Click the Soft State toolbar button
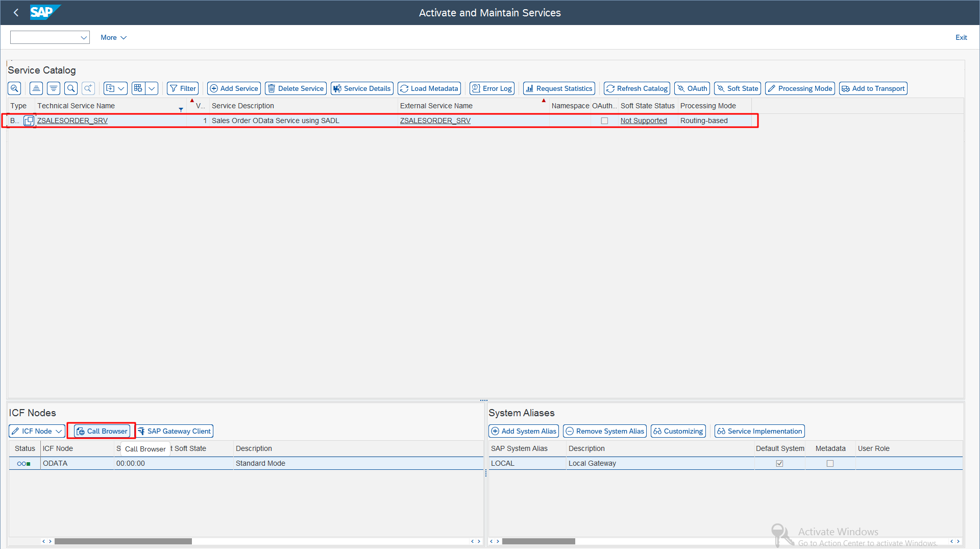Viewport: 980px width, 549px height. (738, 88)
